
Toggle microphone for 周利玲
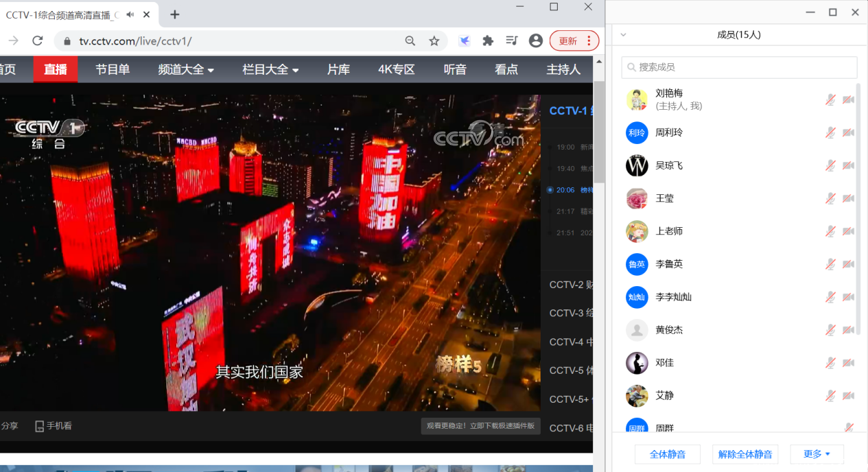[830, 132]
